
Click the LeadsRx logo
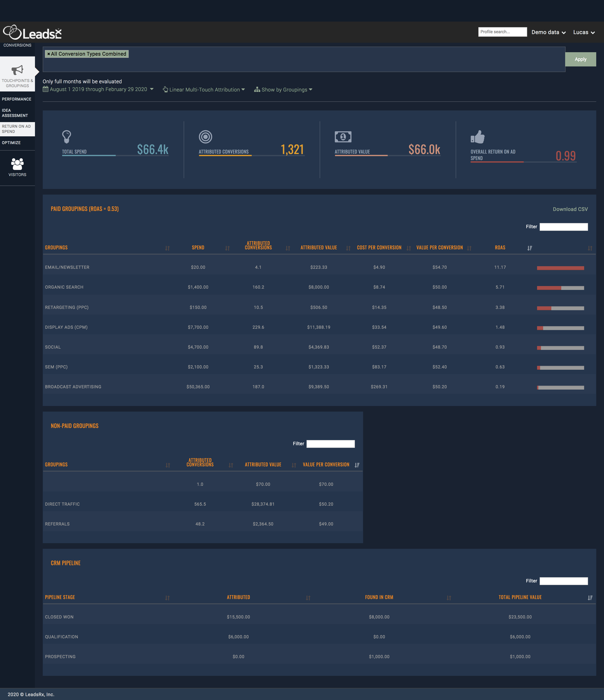click(32, 33)
